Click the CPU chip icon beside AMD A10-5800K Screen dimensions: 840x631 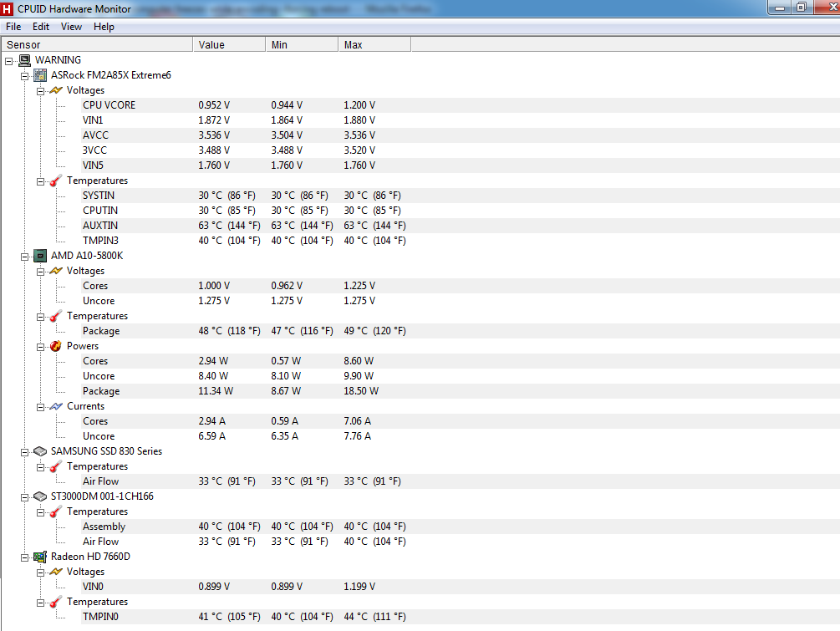pos(40,256)
